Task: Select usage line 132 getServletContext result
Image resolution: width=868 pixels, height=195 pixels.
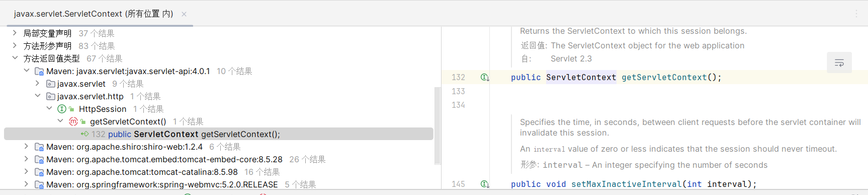Action: [219, 134]
